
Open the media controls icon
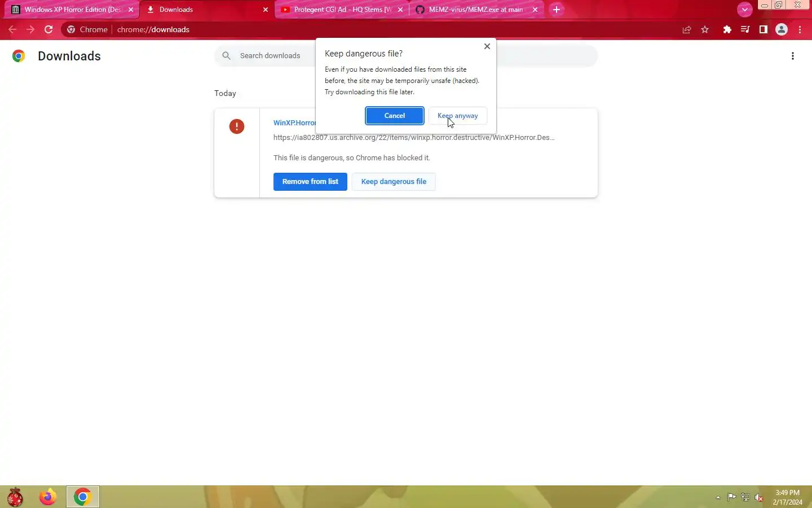click(745, 29)
